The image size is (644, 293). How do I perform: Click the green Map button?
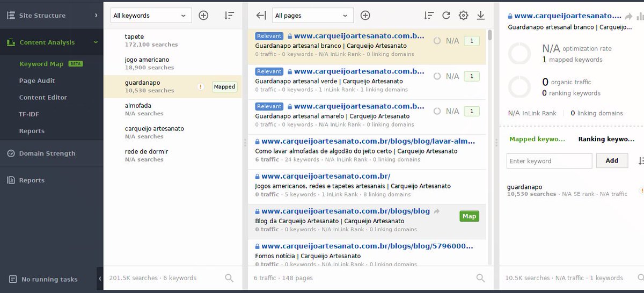coord(469,216)
